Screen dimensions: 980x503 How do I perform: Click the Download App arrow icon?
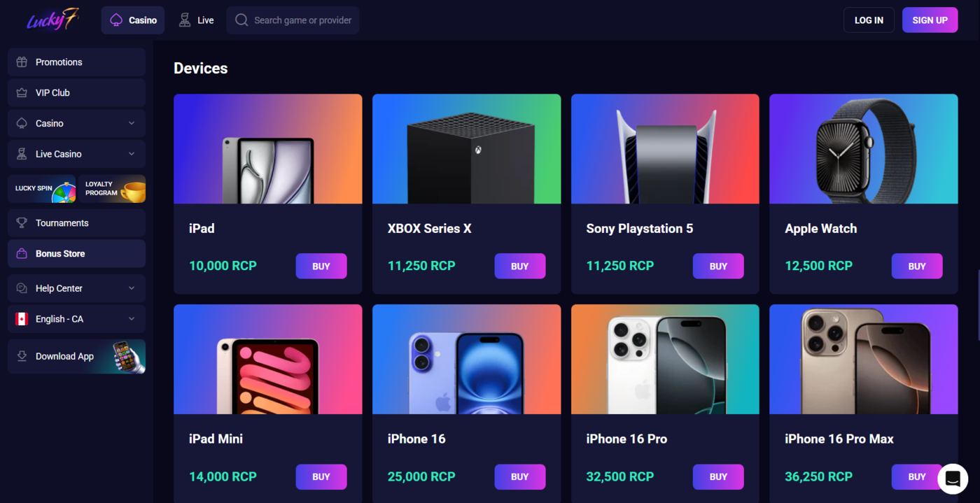point(22,356)
